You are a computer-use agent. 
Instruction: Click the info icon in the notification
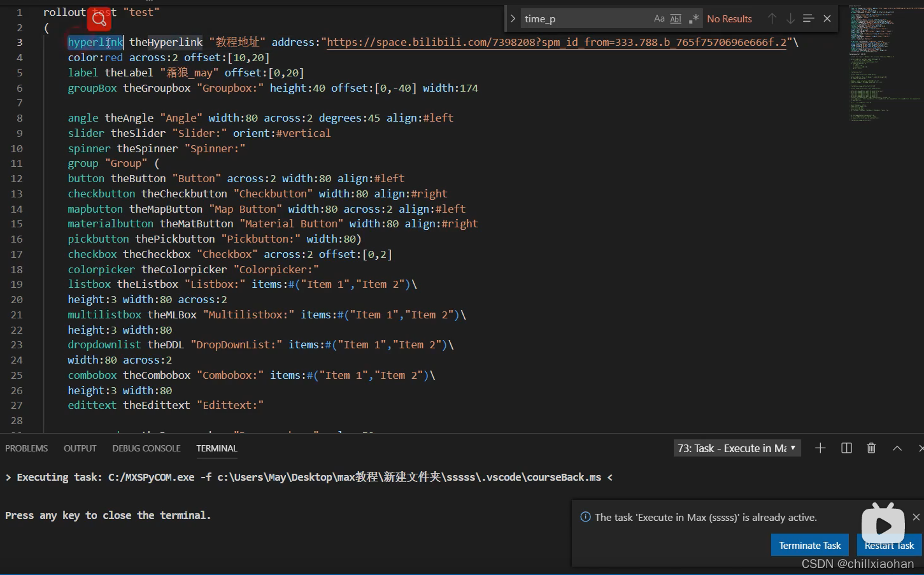coord(585,517)
